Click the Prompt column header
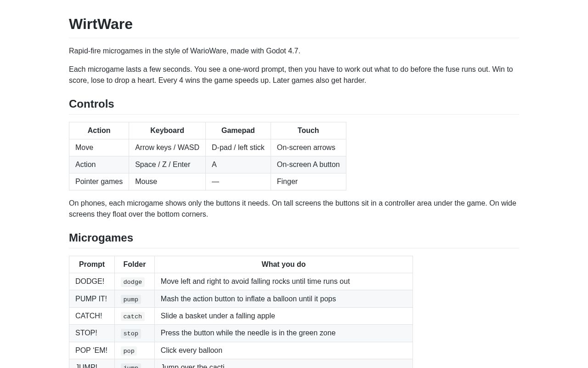 click(x=92, y=264)
